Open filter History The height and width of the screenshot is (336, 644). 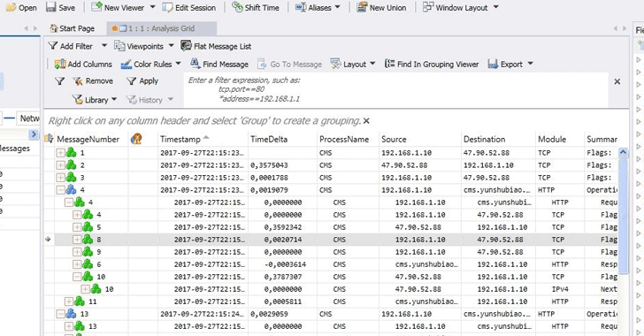coord(149,100)
